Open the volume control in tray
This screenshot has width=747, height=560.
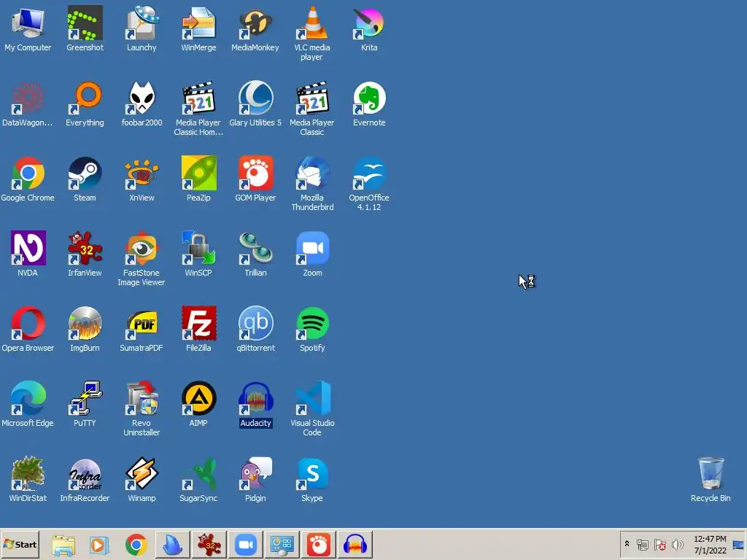pyautogui.click(x=677, y=544)
